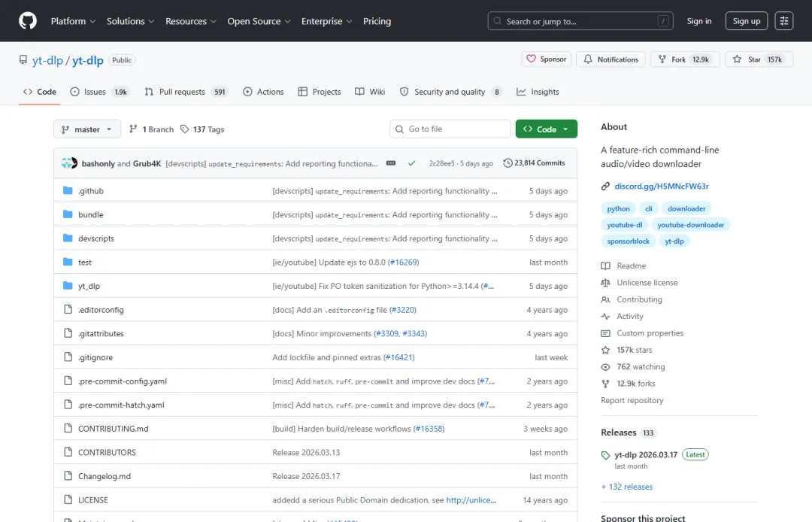Open the .gitattributes file
Screen dimensions: 812x522
coord(101,333)
